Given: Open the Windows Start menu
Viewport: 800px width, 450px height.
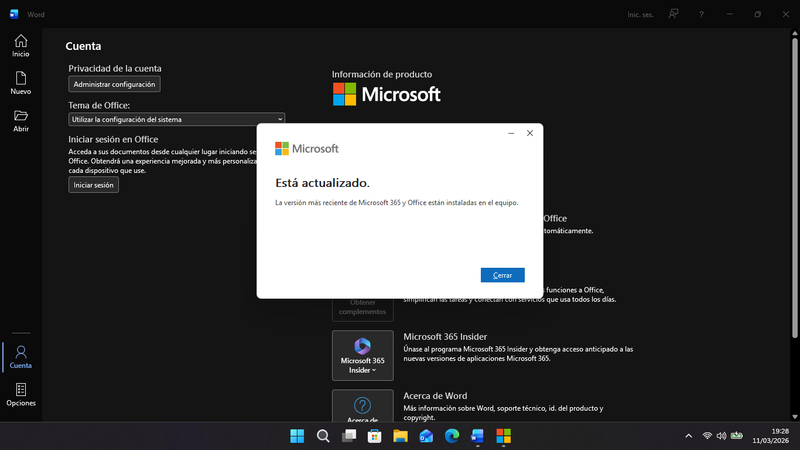Looking at the screenshot, I should click(x=297, y=436).
